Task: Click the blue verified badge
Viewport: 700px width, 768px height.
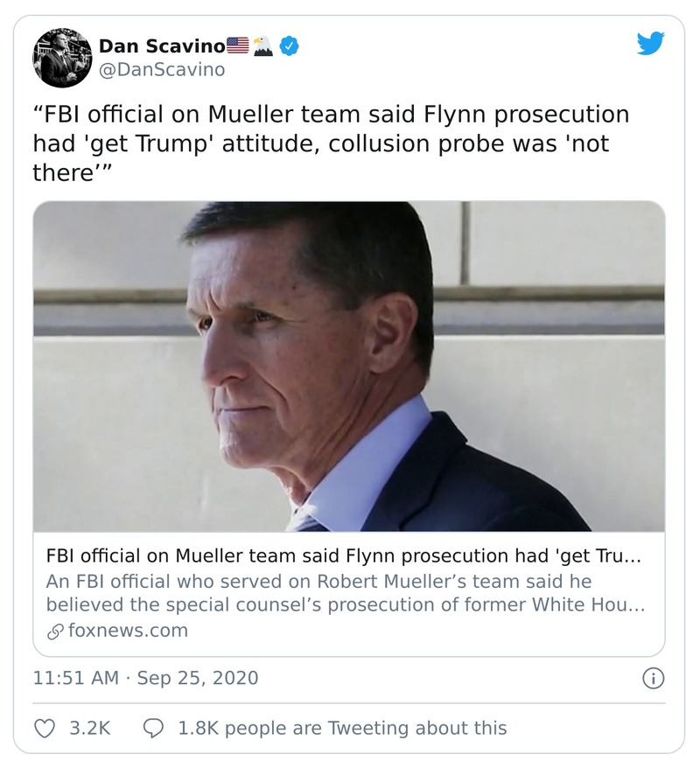Action: (290, 45)
